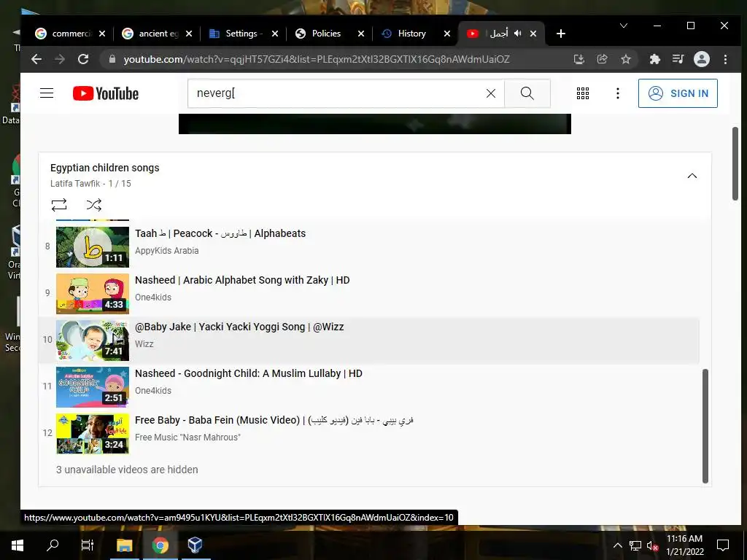Open Goodnight Child video thumbnail

(x=93, y=386)
